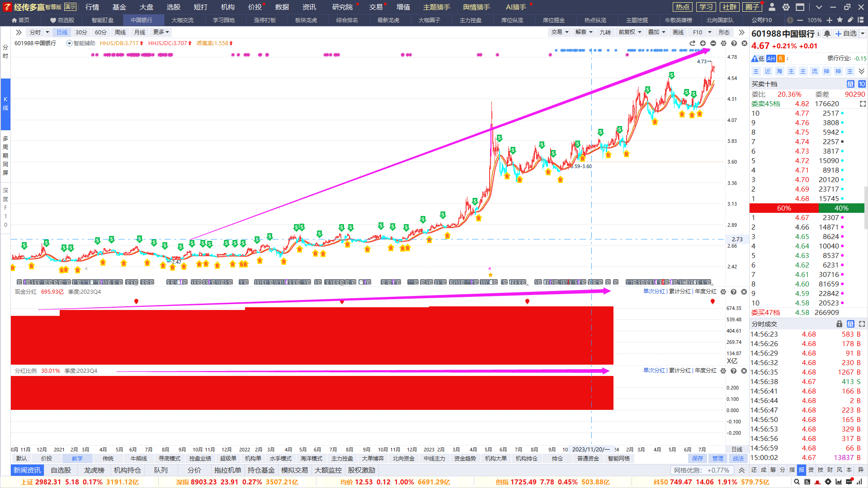Screen dimensions: 868x488
Task: Click the 105% zoom level value
Action: pyautogui.click(x=815, y=20)
